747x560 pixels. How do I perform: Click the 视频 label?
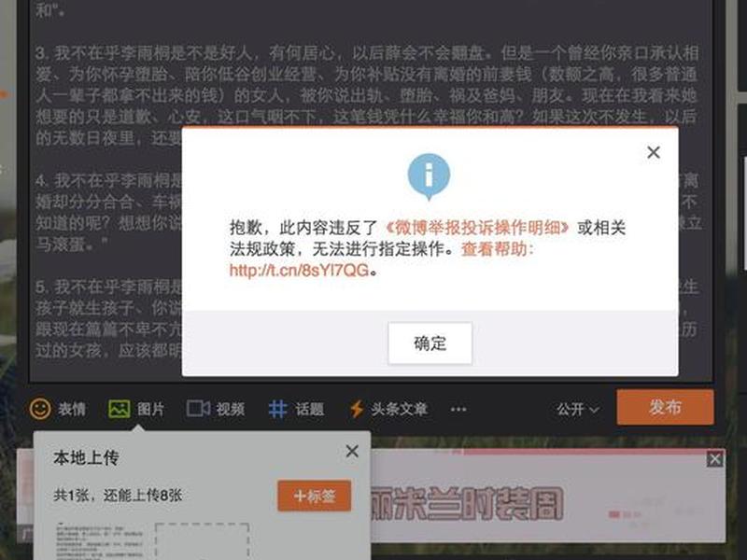tap(231, 409)
